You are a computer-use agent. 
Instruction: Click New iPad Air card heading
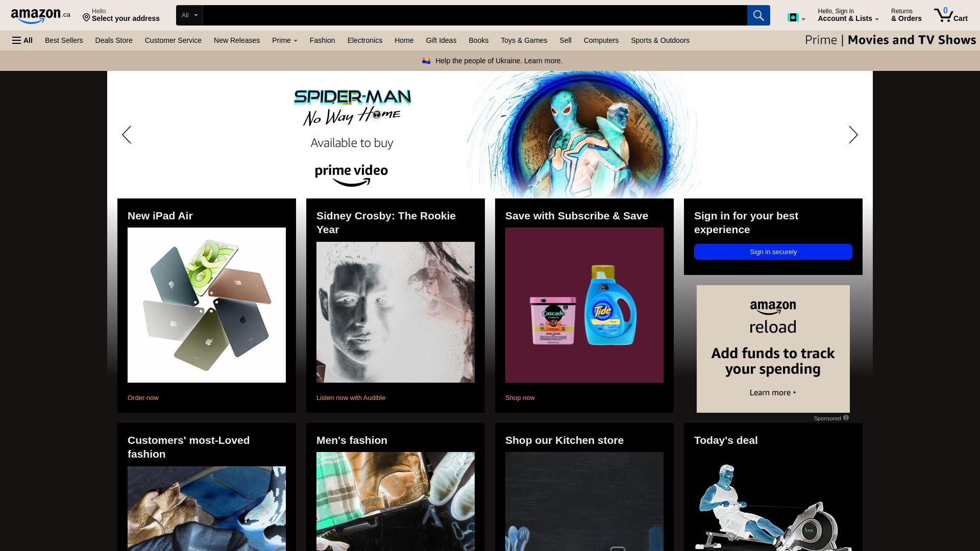pos(160,216)
